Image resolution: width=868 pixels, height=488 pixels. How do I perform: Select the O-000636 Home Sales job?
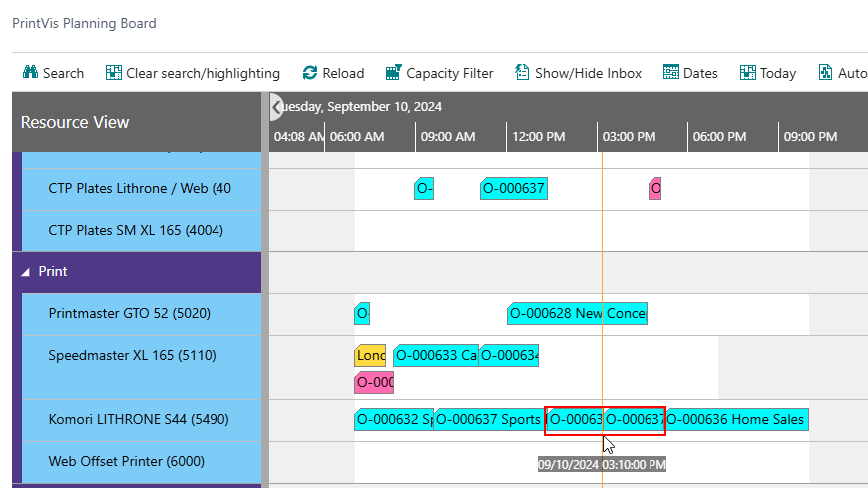tap(735, 420)
